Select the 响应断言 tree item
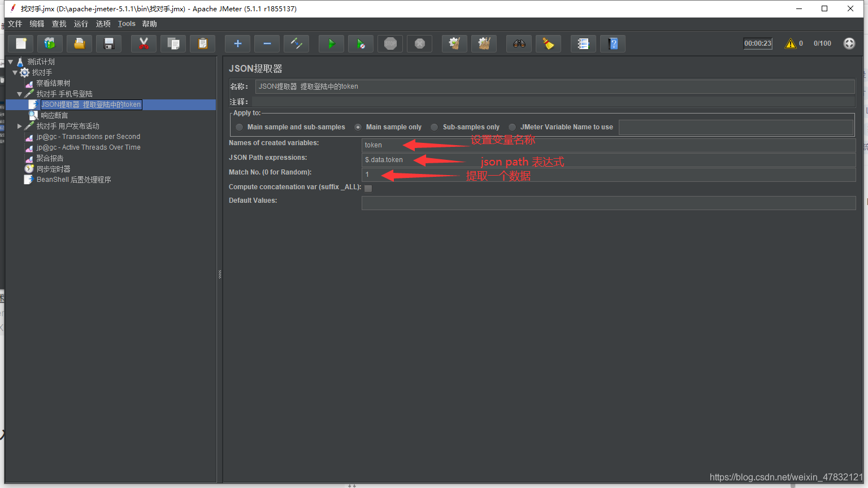 click(x=54, y=115)
